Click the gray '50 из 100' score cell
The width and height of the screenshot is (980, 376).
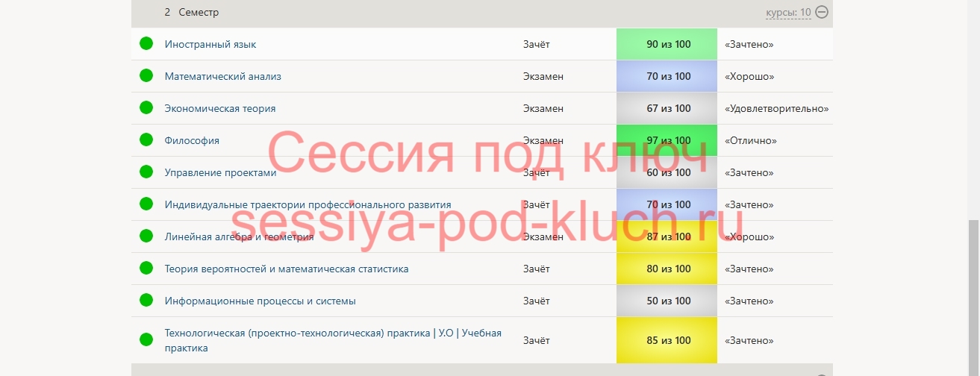pos(667,301)
